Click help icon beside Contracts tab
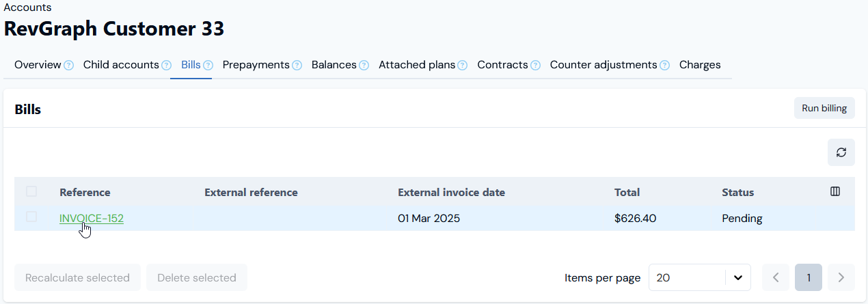The width and height of the screenshot is (868, 304). coord(535,66)
